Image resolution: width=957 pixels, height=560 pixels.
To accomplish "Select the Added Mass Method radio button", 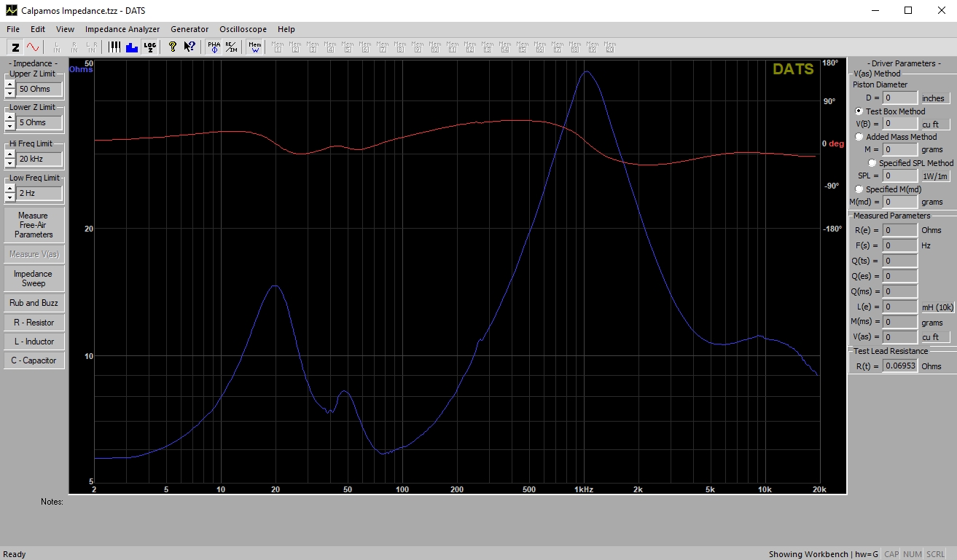I will coord(859,136).
